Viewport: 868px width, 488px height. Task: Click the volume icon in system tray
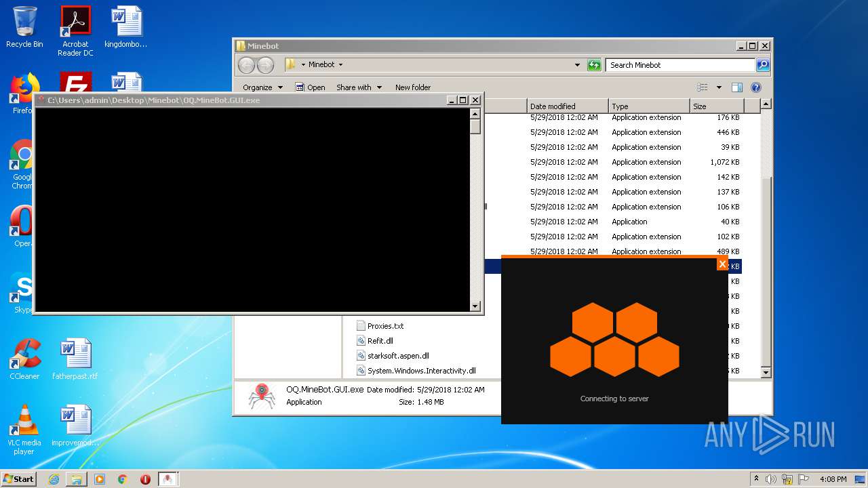point(771,479)
